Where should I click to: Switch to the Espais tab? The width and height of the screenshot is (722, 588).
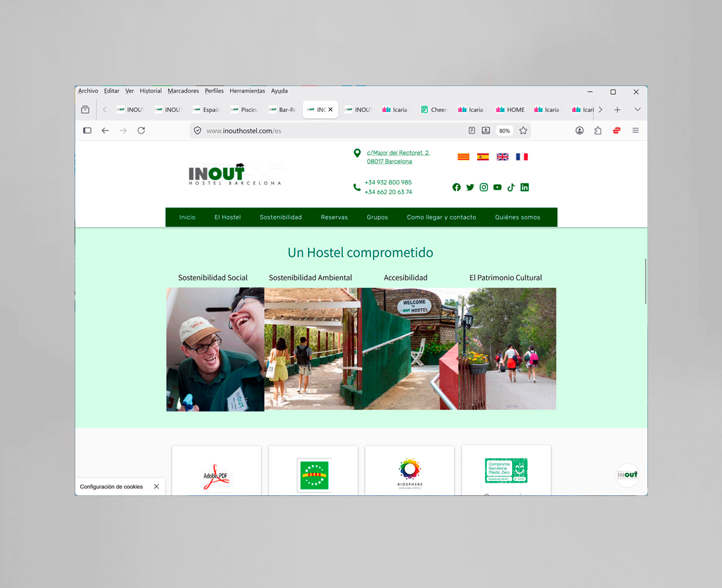point(207,110)
